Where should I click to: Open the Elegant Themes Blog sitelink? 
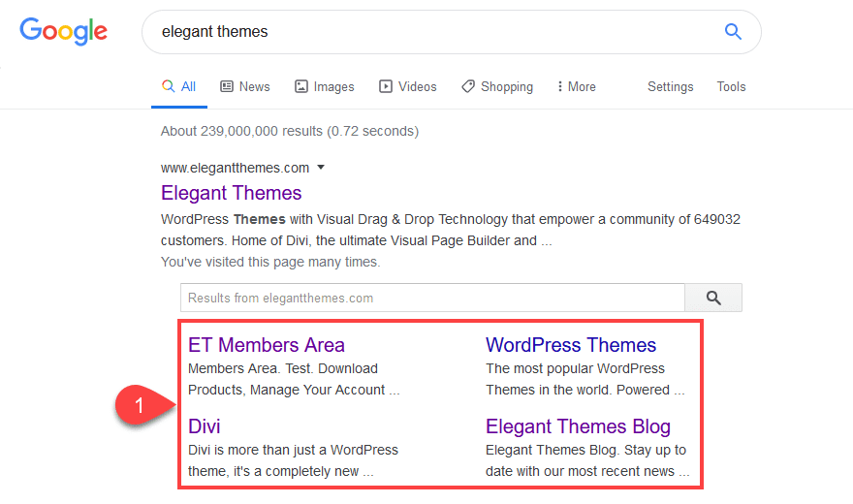coord(578,426)
